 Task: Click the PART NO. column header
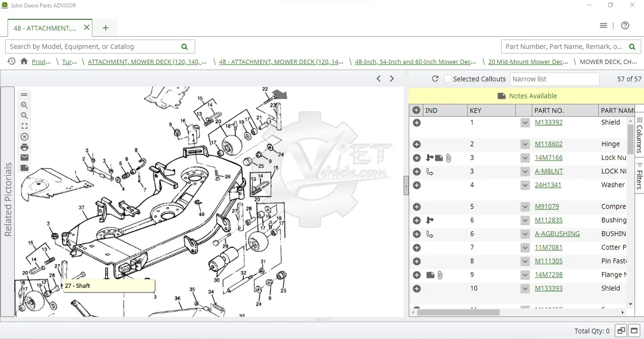coord(564,110)
